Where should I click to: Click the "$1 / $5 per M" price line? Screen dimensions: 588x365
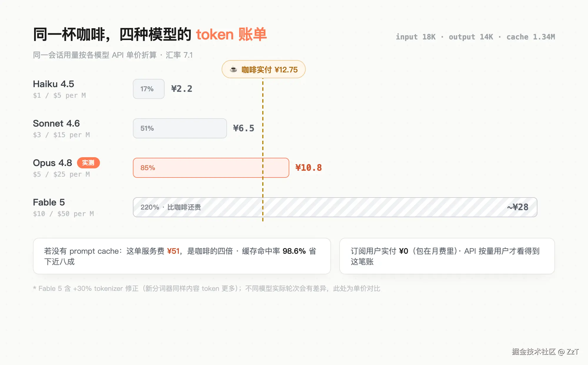tap(59, 95)
